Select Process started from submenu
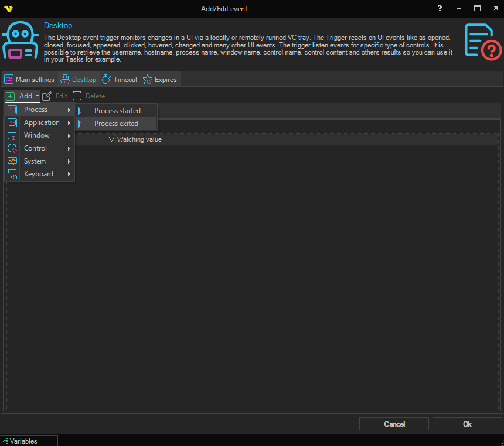 [117, 111]
